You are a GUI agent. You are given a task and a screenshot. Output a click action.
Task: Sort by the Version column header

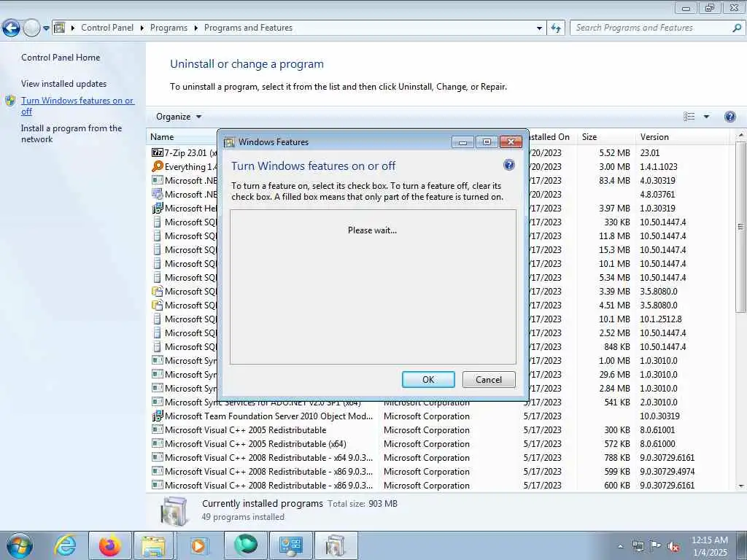(654, 136)
